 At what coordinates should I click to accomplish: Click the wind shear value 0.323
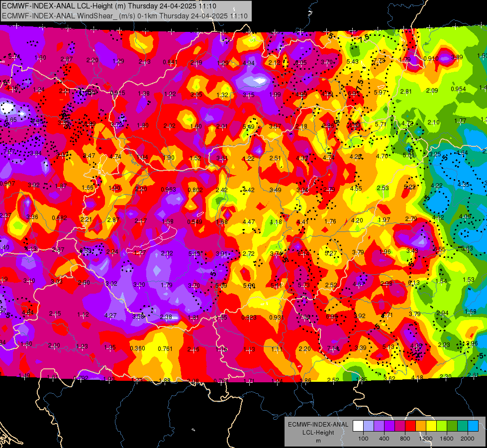[249, 318]
